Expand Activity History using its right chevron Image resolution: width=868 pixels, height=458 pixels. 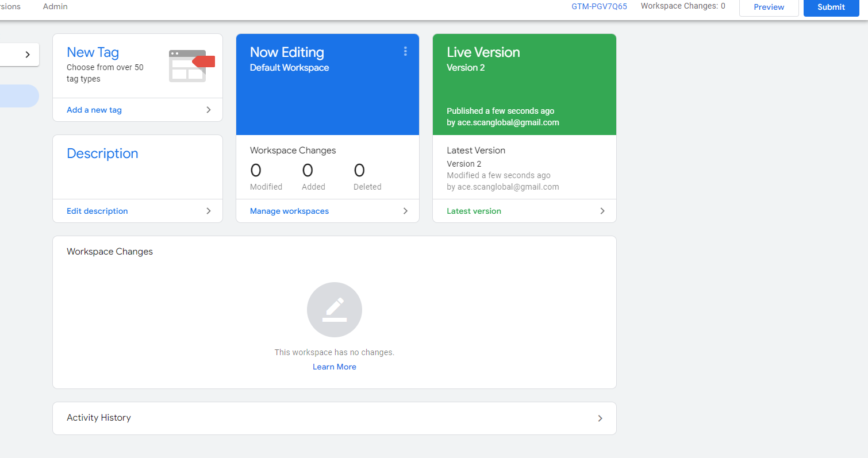(x=600, y=418)
